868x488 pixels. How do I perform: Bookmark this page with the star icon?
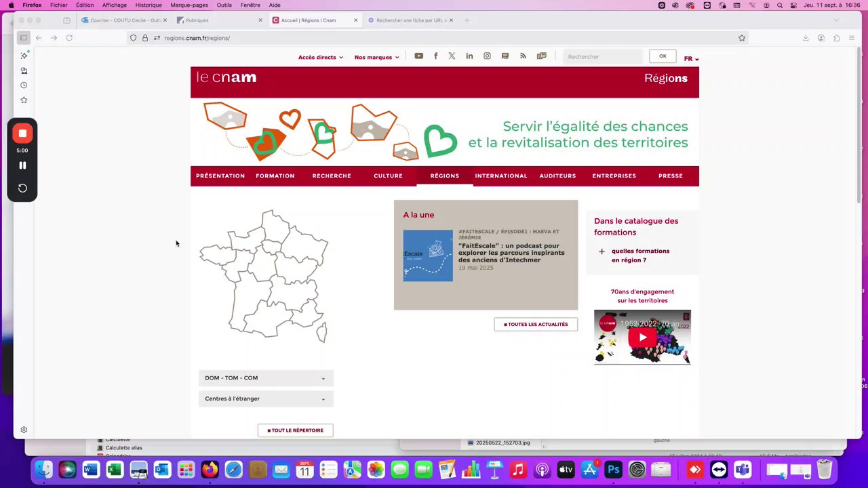pyautogui.click(x=742, y=38)
